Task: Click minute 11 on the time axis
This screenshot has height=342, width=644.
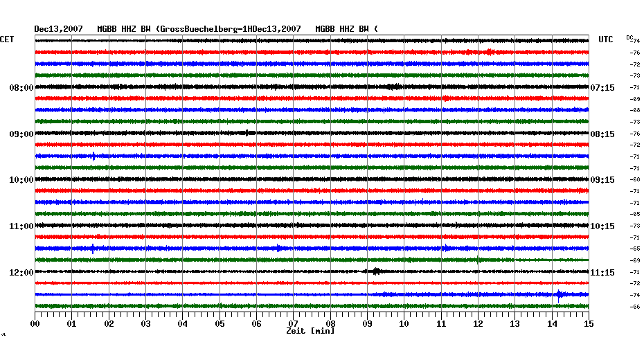Action: click(441, 324)
